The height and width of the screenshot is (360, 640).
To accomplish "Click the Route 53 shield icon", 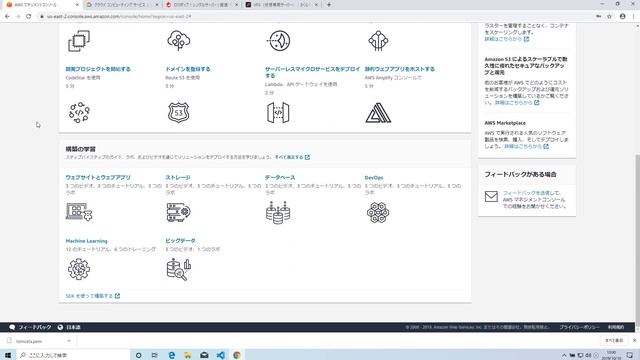I will coord(178,112).
